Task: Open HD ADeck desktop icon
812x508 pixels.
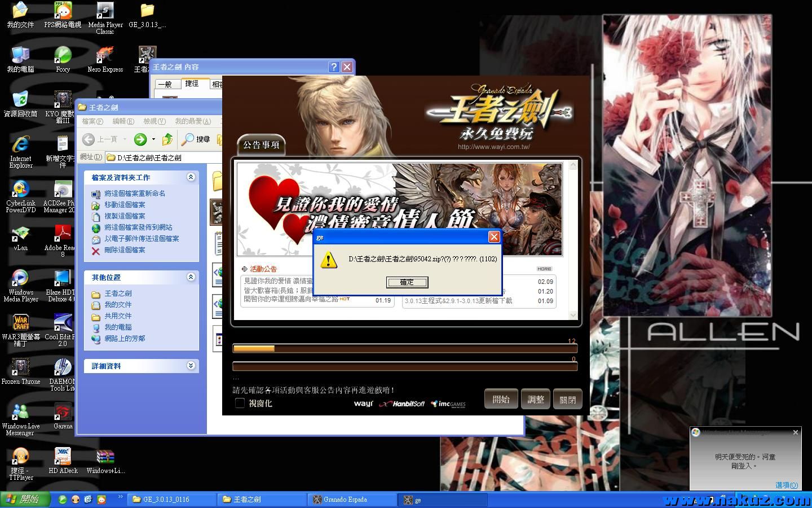Action: [x=63, y=461]
